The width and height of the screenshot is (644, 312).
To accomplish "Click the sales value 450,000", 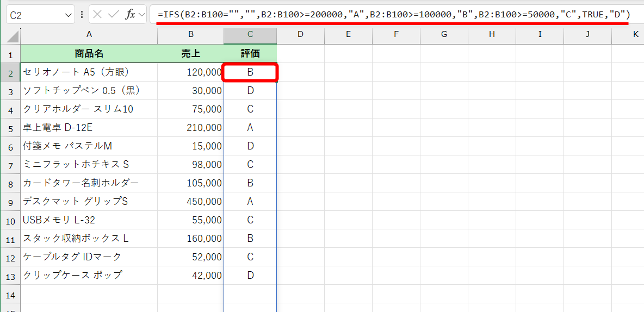I will pos(190,202).
